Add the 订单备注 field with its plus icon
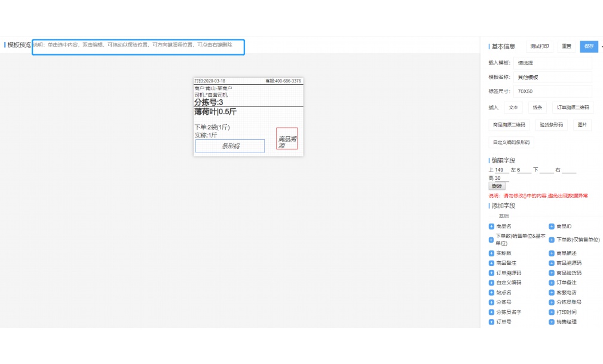The image size is (603, 364). tap(552, 283)
